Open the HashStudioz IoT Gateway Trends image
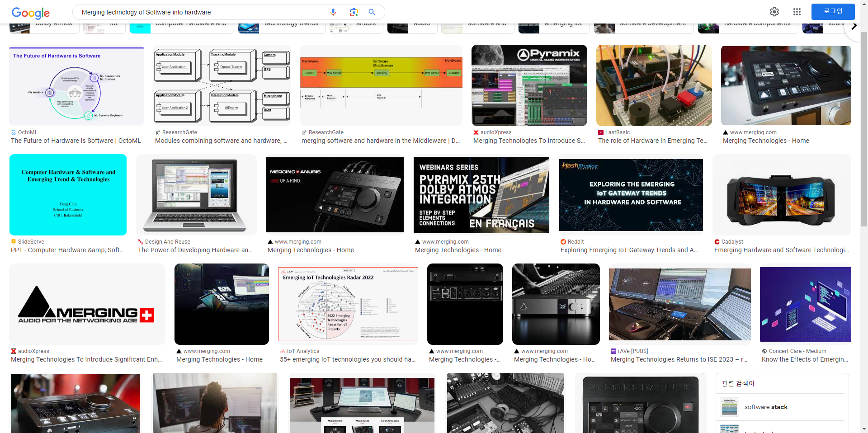868x433 pixels. 631,195
